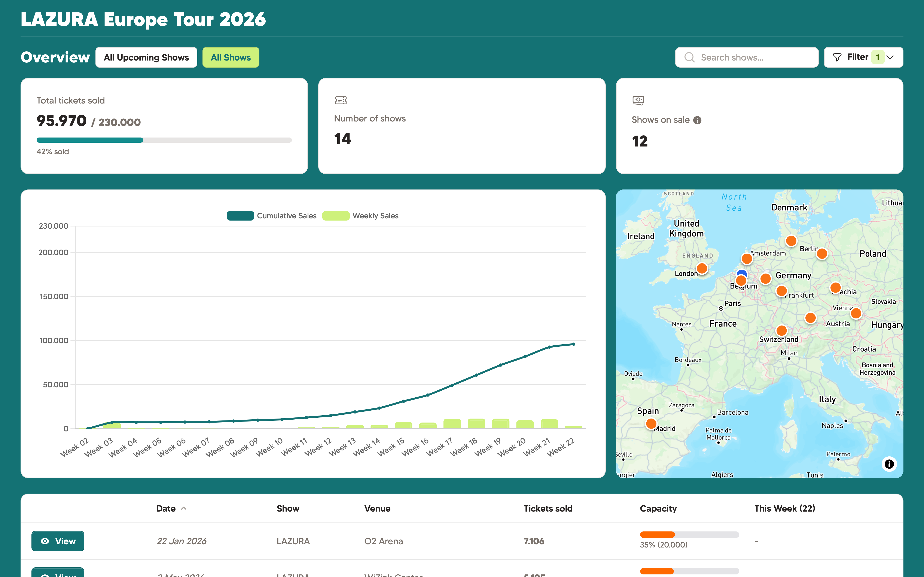Click the Barcelona label on map
The image size is (924, 577).
coord(732,412)
